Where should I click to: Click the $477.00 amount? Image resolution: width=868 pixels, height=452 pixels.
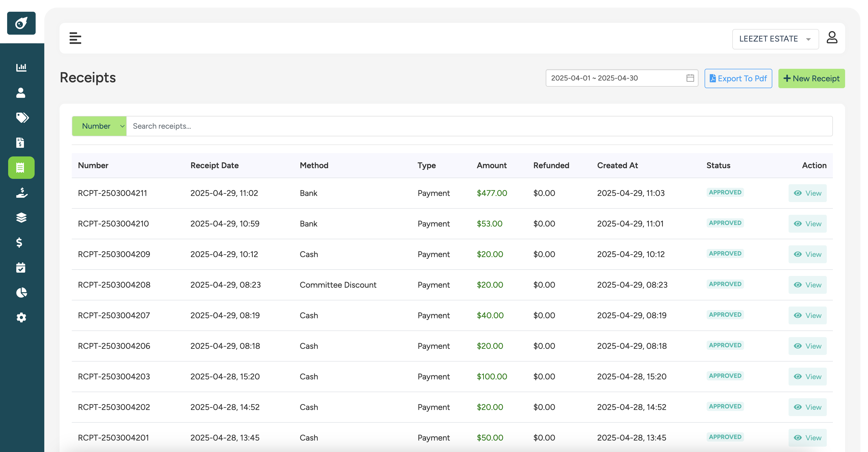pos(492,193)
